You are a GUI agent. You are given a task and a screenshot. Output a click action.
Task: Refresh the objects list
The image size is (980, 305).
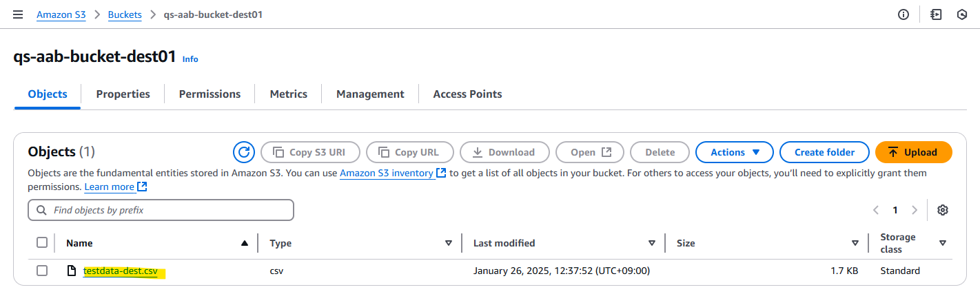coord(244,152)
